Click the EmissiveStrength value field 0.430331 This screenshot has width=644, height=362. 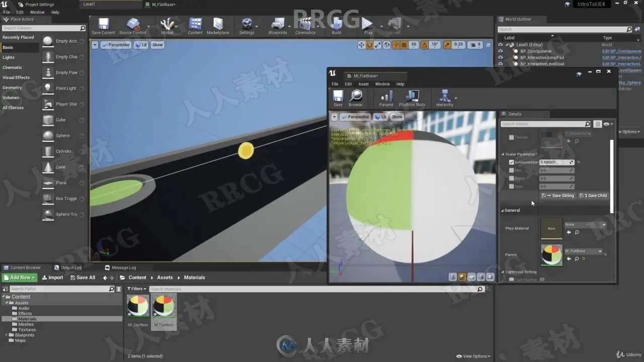[556, 162]
